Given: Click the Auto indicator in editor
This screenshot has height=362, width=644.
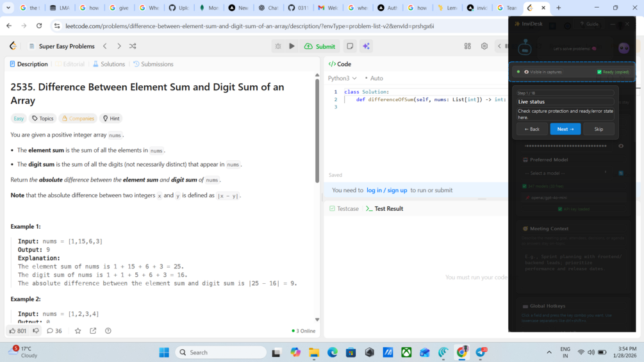Looking at the screenshot, I should pos(374,78).
